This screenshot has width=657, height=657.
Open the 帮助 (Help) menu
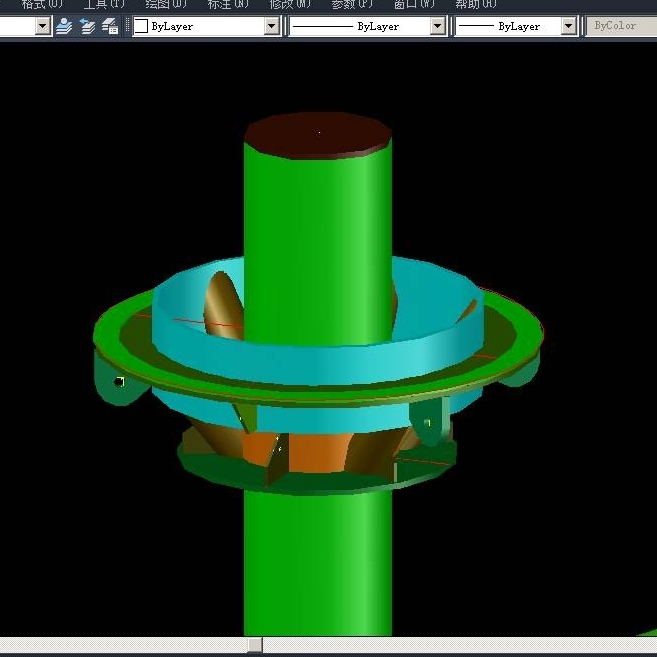[x=475, y=4]
